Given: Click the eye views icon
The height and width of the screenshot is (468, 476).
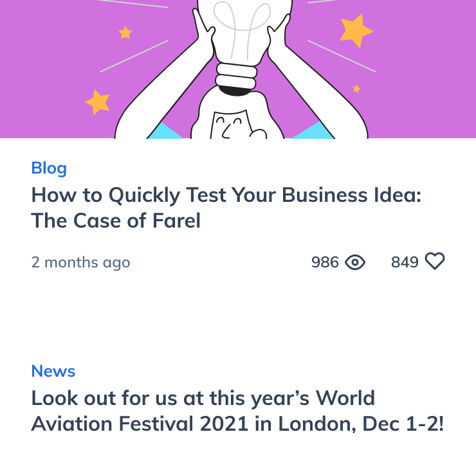Looking at the screenshot, I should (x=355, y=262).
